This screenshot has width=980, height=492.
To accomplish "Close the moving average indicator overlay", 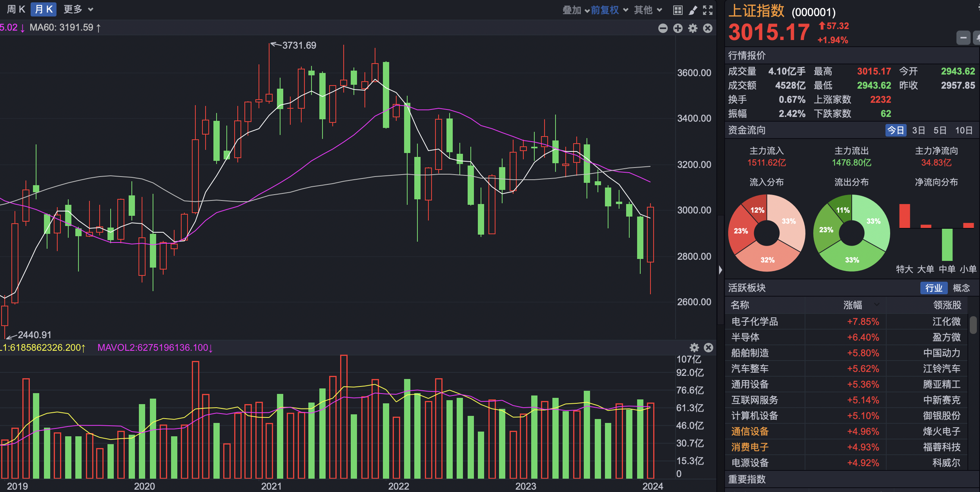I will (x=708, y=28).
